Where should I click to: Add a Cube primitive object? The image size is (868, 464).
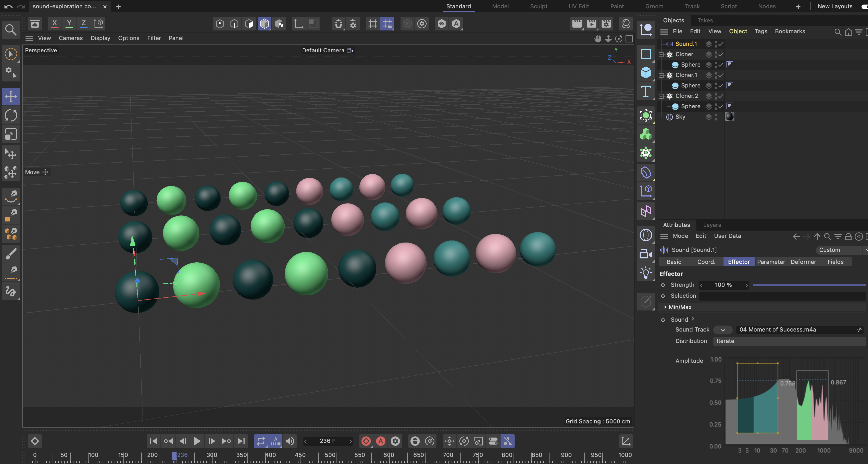click(x=646, y=72)
